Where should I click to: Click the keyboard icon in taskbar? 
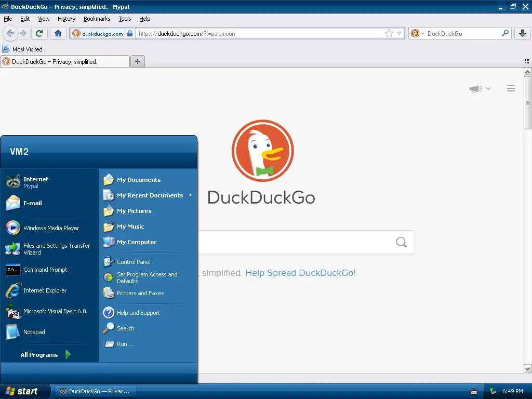474,392
